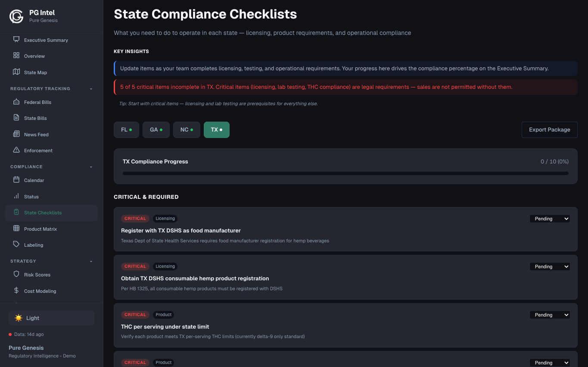Switch to the FL state tab
The width and height of the screenshot is (588, 367).
tap(126, 129)
